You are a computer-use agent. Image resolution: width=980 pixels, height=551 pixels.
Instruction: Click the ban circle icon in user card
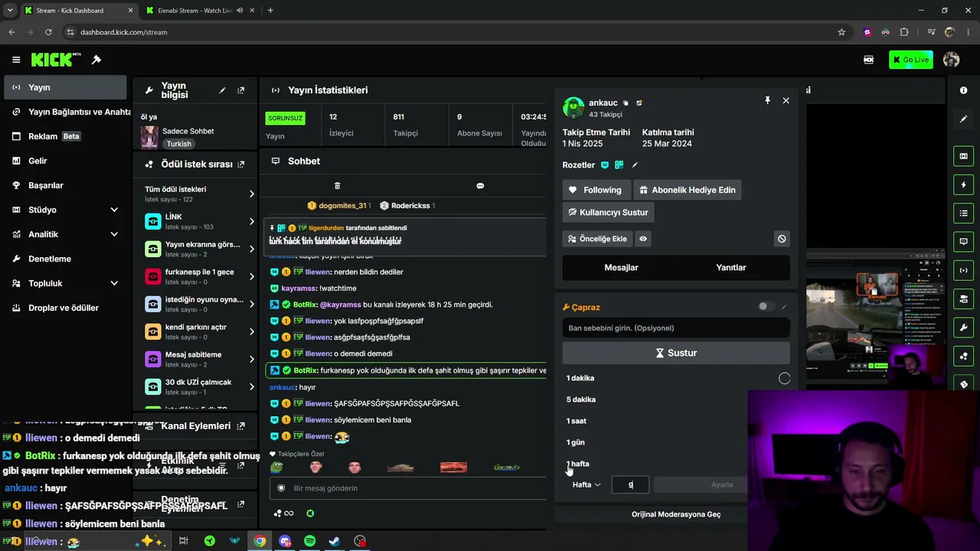click(782, 239)
